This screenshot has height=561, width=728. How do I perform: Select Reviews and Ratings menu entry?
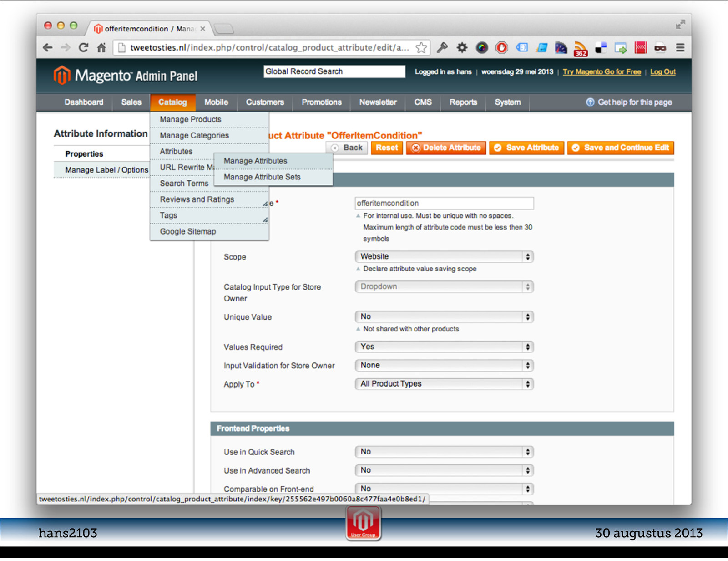coord(209,199)
